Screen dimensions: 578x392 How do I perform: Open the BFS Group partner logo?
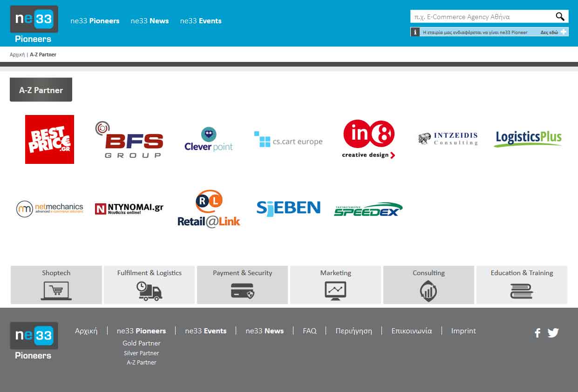pyautogui.click(x=129, y=139)
